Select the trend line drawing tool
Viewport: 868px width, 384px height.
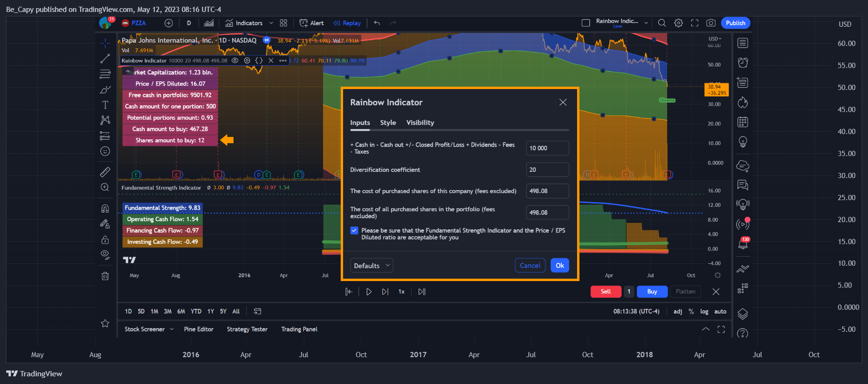click(105, 59)
